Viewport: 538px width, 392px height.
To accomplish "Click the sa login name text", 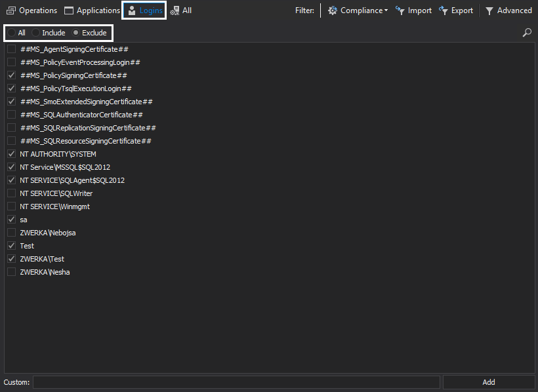I will coord(24,220).
